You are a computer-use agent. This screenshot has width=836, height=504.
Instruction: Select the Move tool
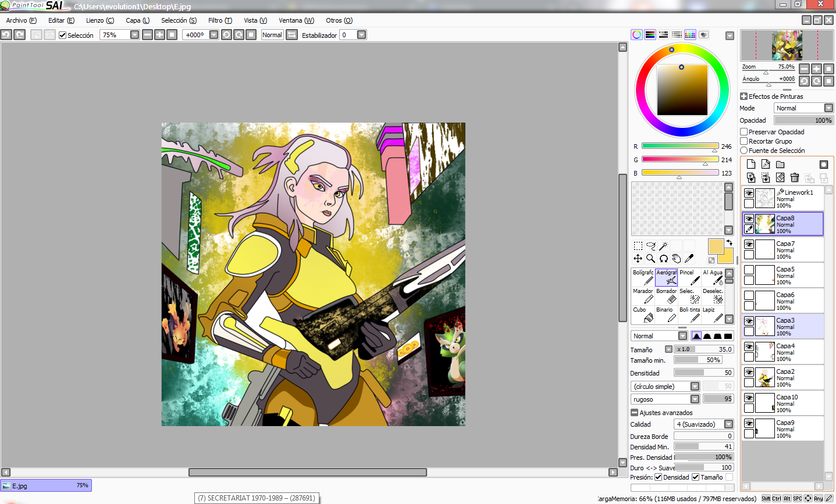[638, 259]
